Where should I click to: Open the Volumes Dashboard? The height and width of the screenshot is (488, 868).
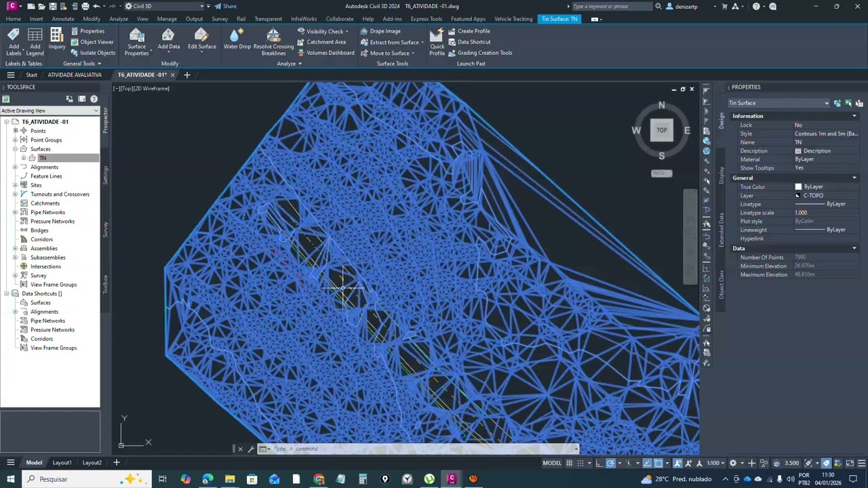coord(325,53)
